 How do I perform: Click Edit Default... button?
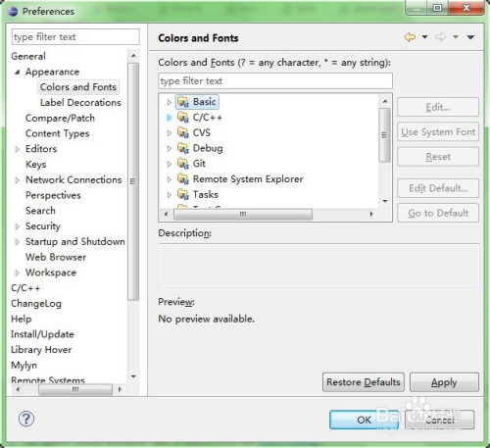pyautogui.click(x=438, y=188)
